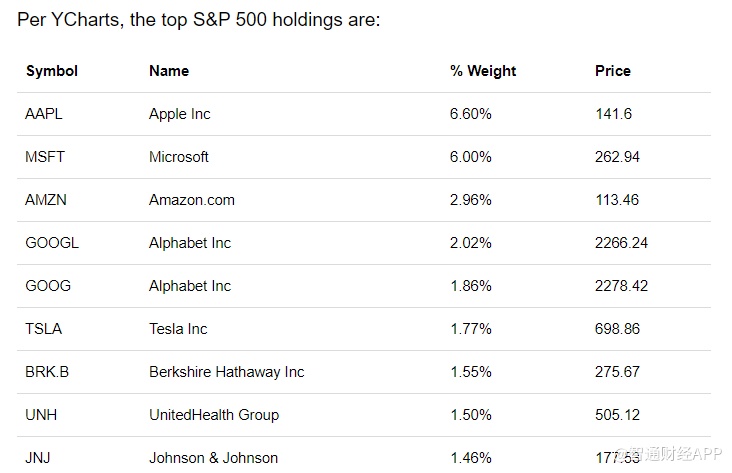The width and height of the screenshot is (732, 473).
Task: Select the AAPL ticker symbol
Action: pyautogui.click(x=44, y=114)
